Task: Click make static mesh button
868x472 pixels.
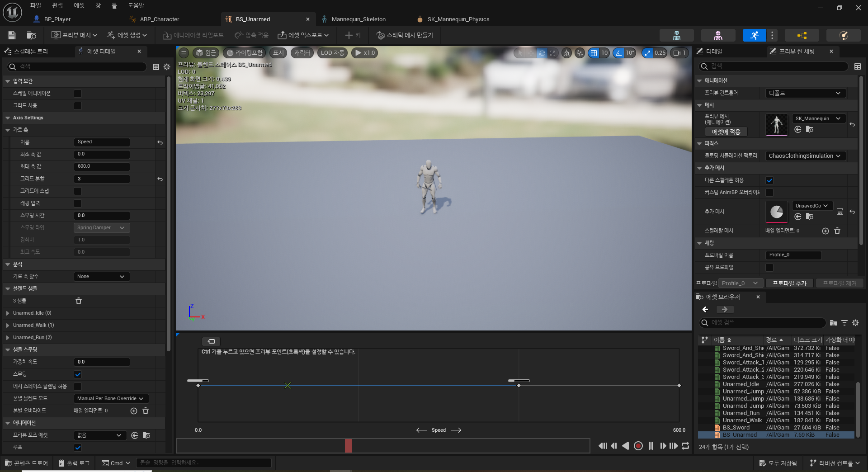Action: point(405,35)
